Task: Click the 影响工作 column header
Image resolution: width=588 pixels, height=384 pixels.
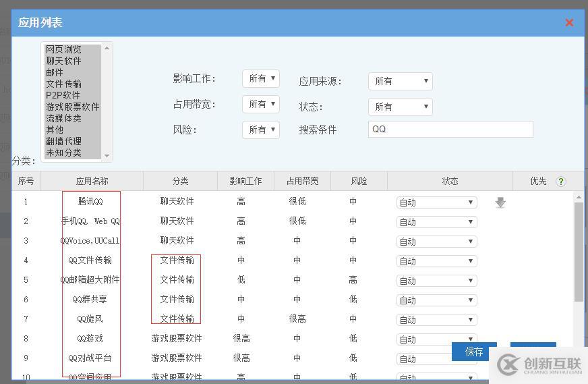Action: [x=245, y=181]
